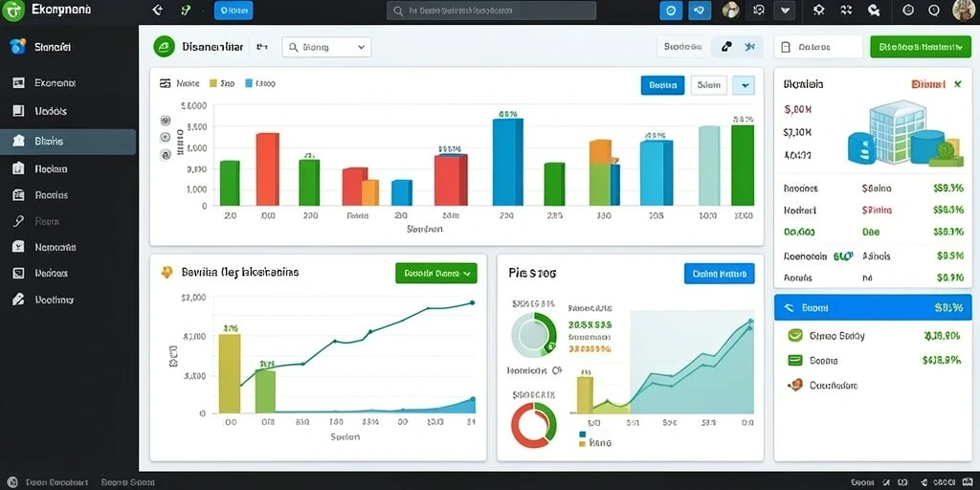
Task: Select the highlighted sidebar item with building icon
Action: pyautogui.click(x=68, y=142)
